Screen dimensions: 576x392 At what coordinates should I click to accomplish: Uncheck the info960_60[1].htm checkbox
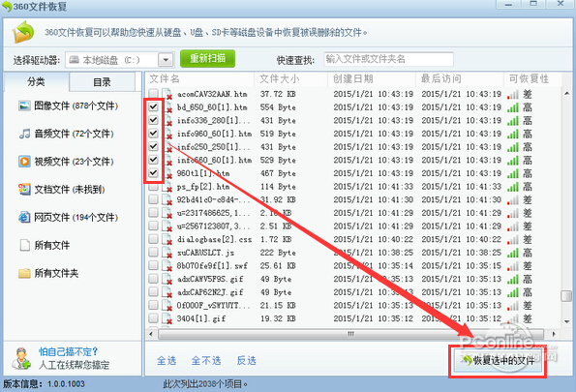(x=153, y=134)
